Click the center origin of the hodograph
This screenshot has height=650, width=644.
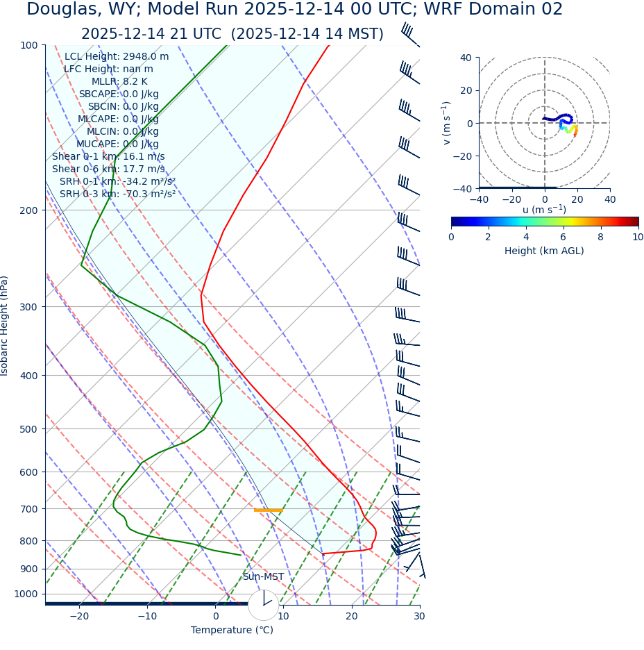[x=544, y=123]
